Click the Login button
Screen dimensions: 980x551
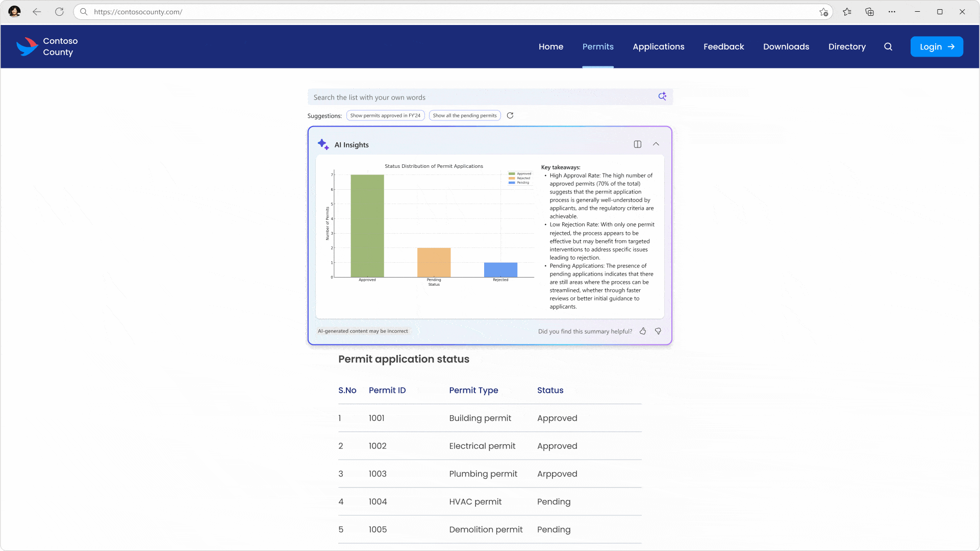(937, 46)
